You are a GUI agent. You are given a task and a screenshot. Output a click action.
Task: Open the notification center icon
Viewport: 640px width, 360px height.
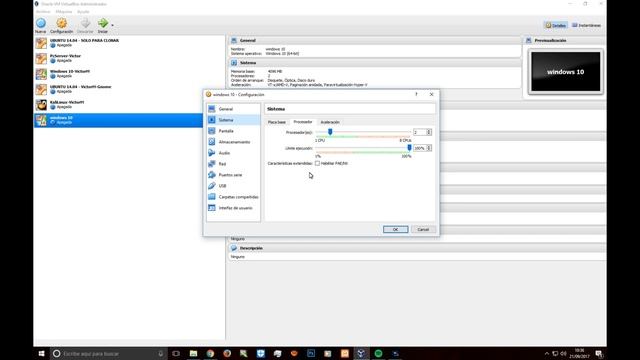(599, 353)
